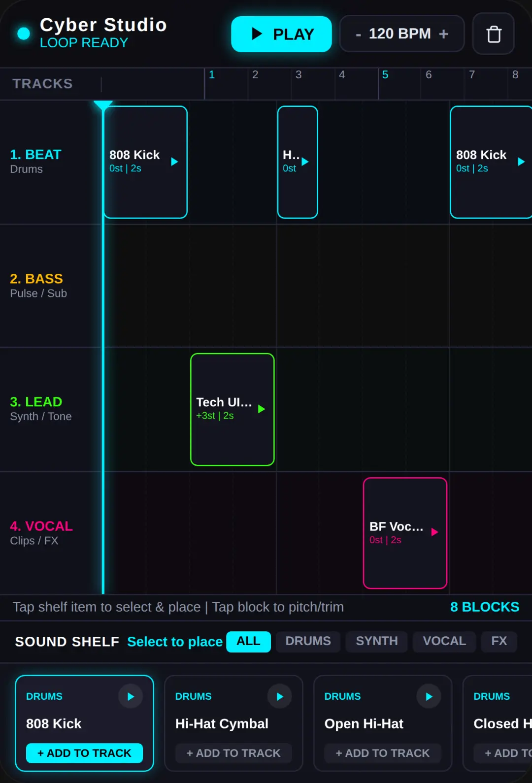
Task: Add Hi-Hat Cymbal to track
Action: (233, 753)
